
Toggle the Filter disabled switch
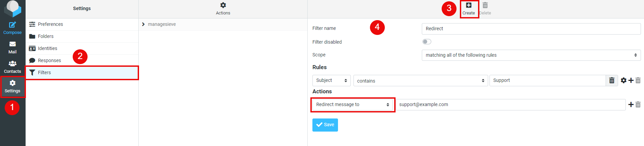click(427, 42)
